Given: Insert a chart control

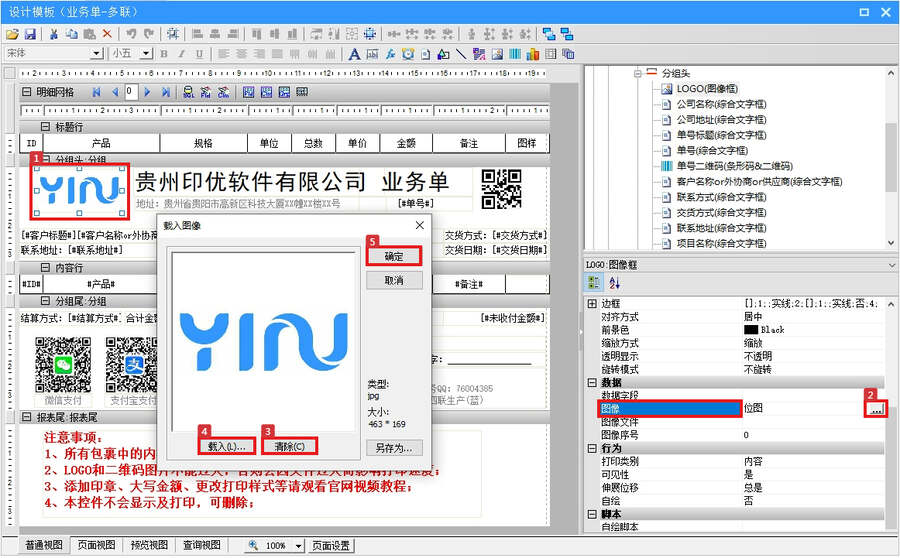Looking at the screenshot, I should pyautogui.click(x=533, y=54).
